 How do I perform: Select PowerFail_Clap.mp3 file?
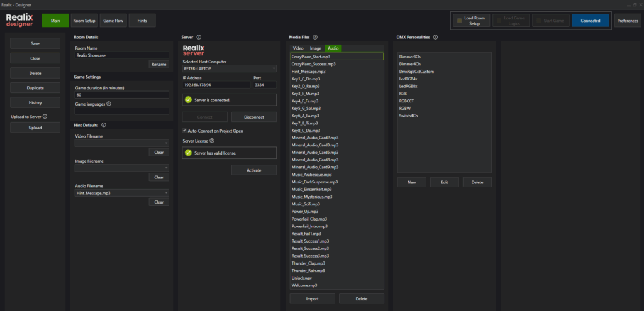coord(337,219)
